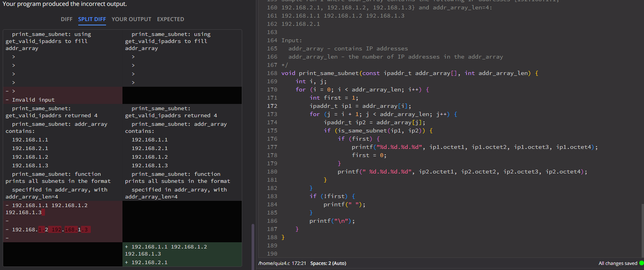The image size is (644, 270).
Task: Click the Spaces: 2 (Auto) indentation setting
Action: tap(328, 263)
